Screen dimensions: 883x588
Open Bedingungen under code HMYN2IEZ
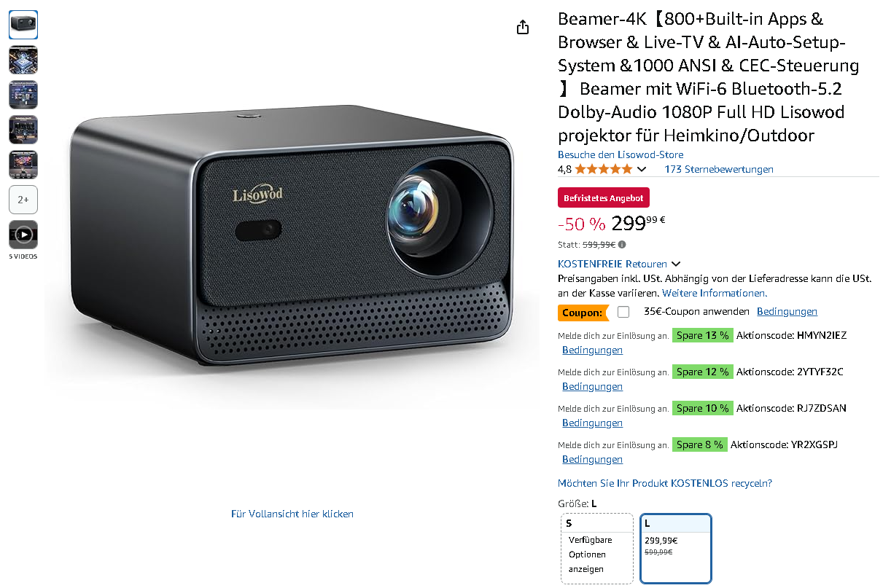point(592,350)
